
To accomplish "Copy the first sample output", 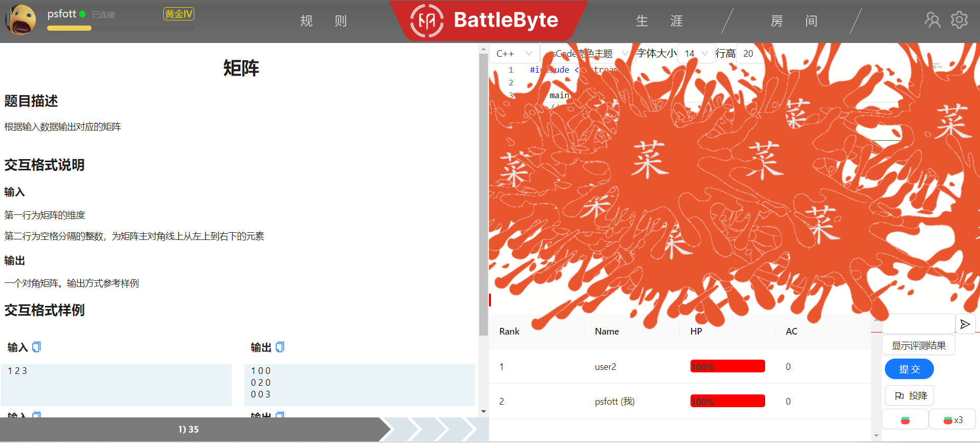I will pyautogui.click(x=280, y=347).
